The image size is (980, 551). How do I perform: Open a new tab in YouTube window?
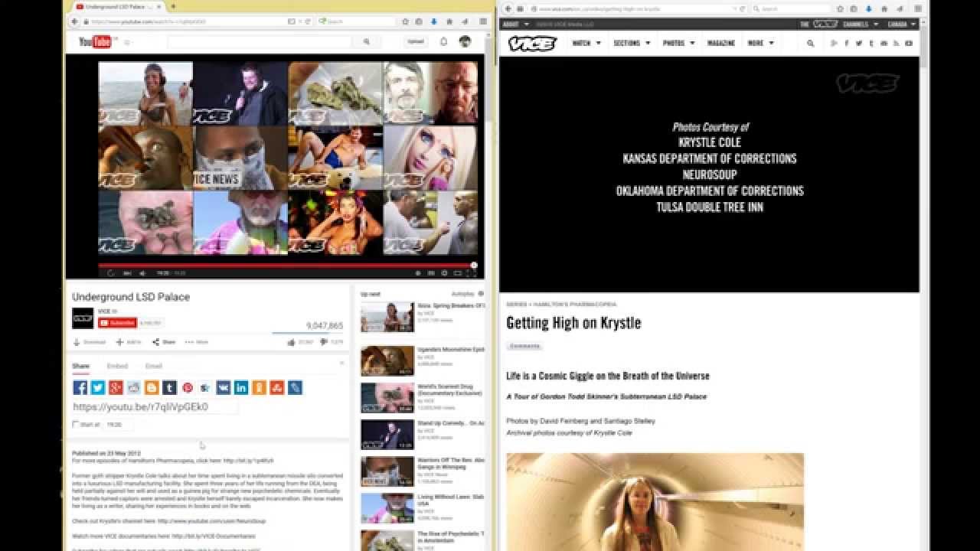173,7
